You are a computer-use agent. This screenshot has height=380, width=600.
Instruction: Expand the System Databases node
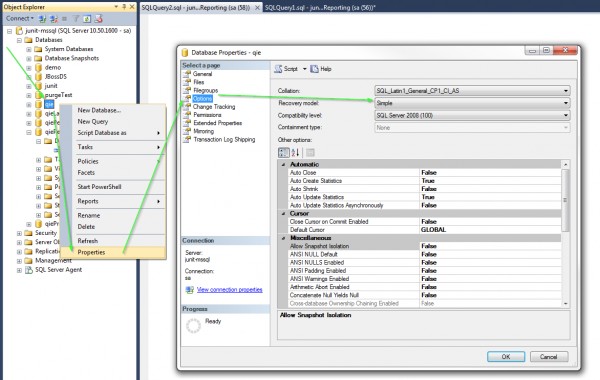click(29, 49)
